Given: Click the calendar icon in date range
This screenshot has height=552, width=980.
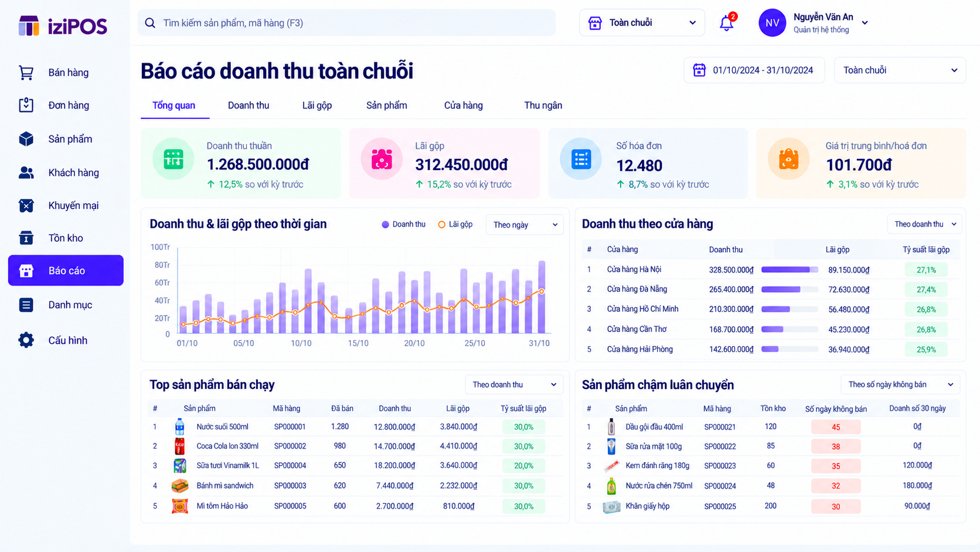Looking at the screenshot, I should 699,70.
